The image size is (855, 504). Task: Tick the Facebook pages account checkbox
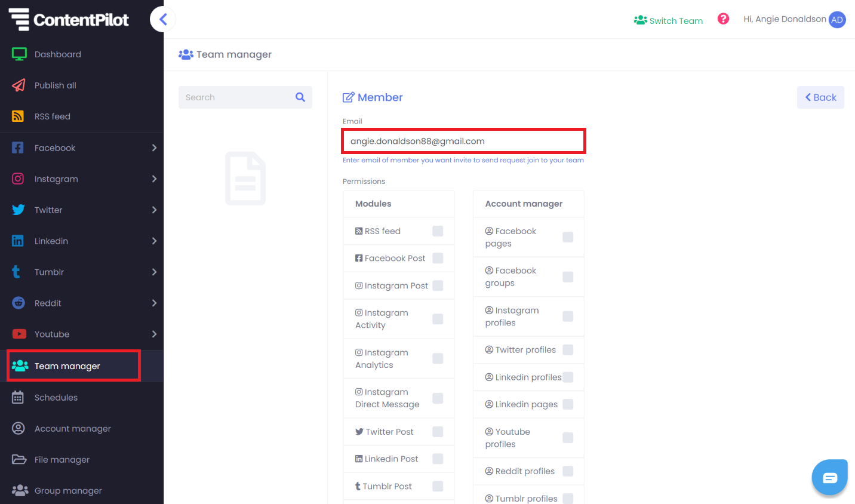[x=568, y=237]
